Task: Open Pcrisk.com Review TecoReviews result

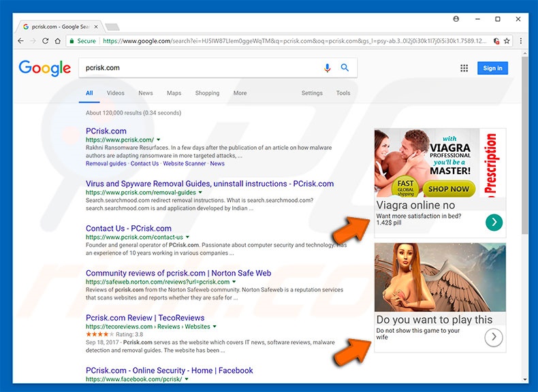Action: pos(145,318)
